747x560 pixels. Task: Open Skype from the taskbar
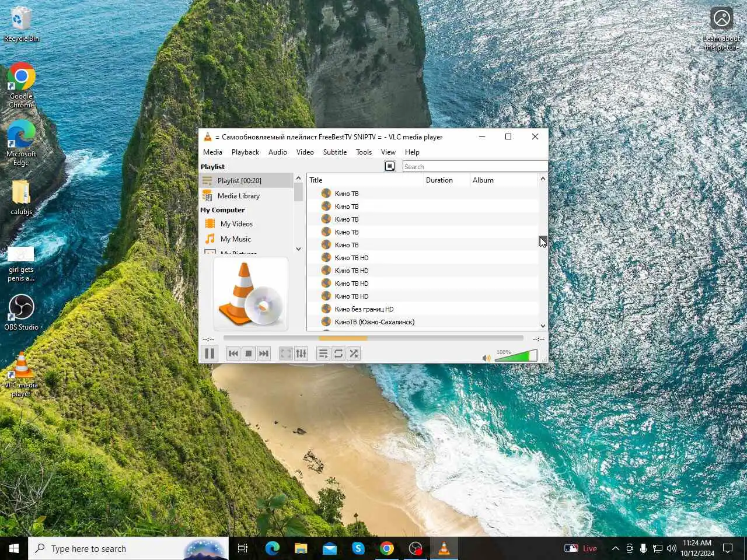click(358, 548)
